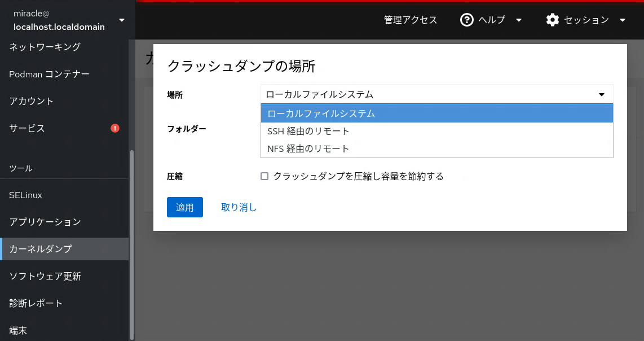Image resolution: width=644 pixels, height=341 pixels.
Task: Click the help question mark icon
Action: point(466,20)
